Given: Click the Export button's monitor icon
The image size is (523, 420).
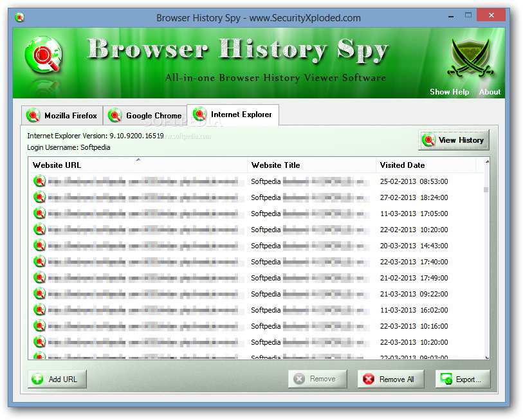Looking at the screenshot, I should pos(446,379).
